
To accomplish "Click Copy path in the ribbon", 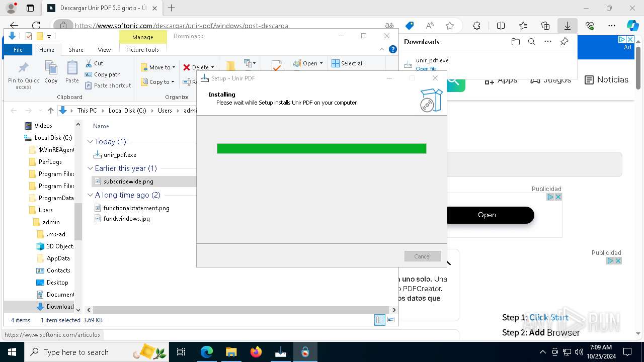I will (x=103, y=74).
